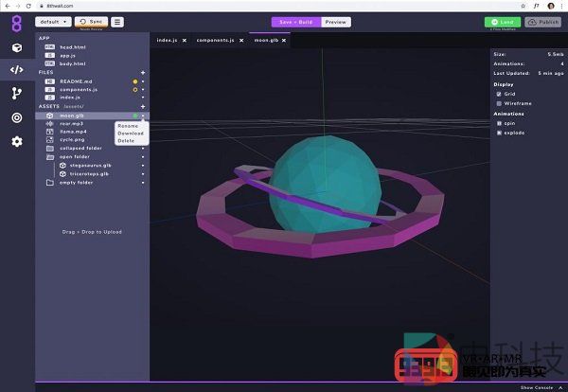Open the 3D cube section in sidebar
The image size is (568, 392).
coord(16,47)
